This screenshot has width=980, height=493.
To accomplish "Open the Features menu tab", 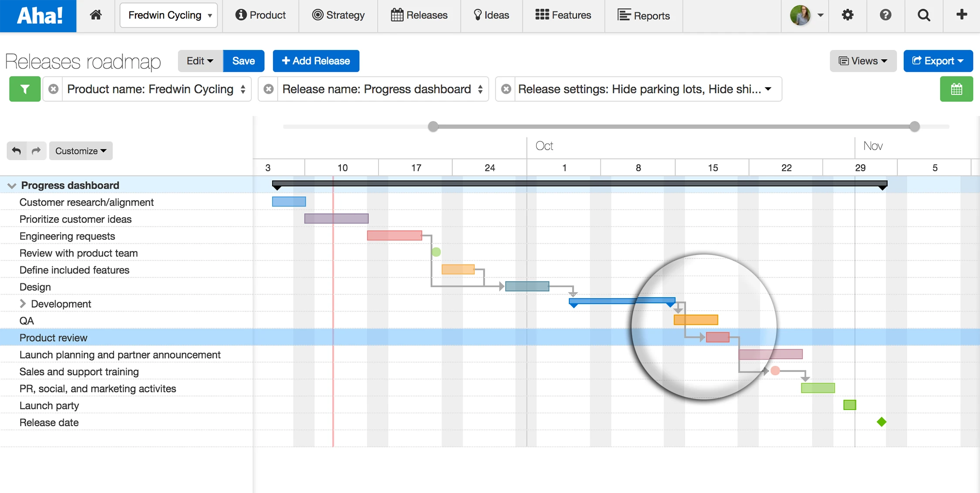I will click(563, 15).
